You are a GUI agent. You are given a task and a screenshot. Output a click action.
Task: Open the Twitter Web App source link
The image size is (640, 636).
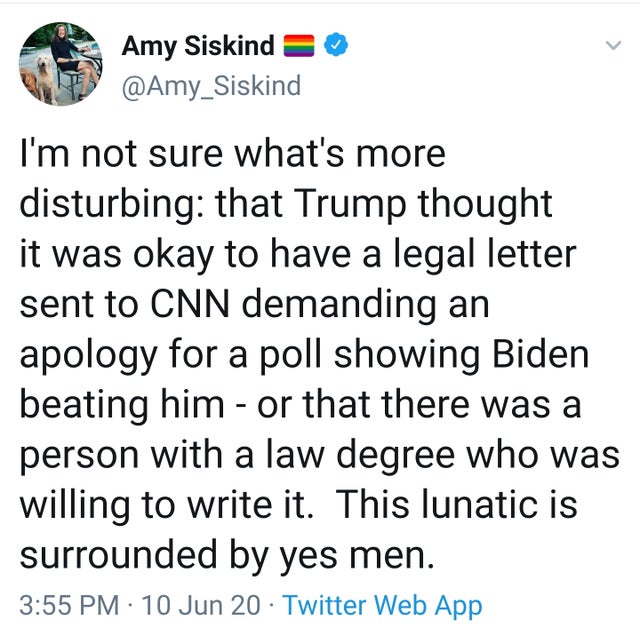pyautogui.click(x=382, y=605)
